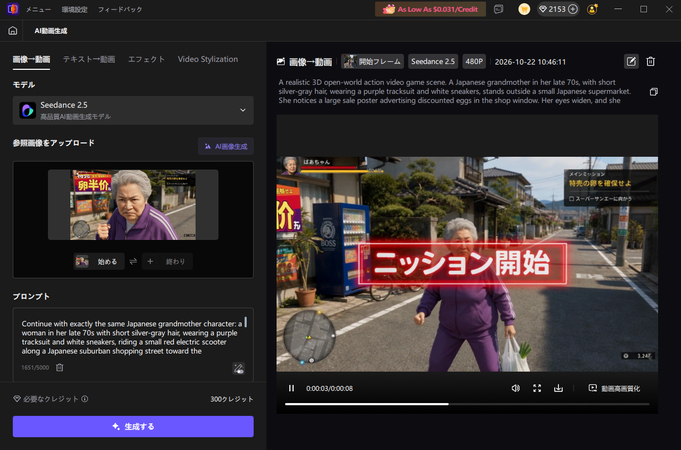Open the message center icon

tap(499, 9)
